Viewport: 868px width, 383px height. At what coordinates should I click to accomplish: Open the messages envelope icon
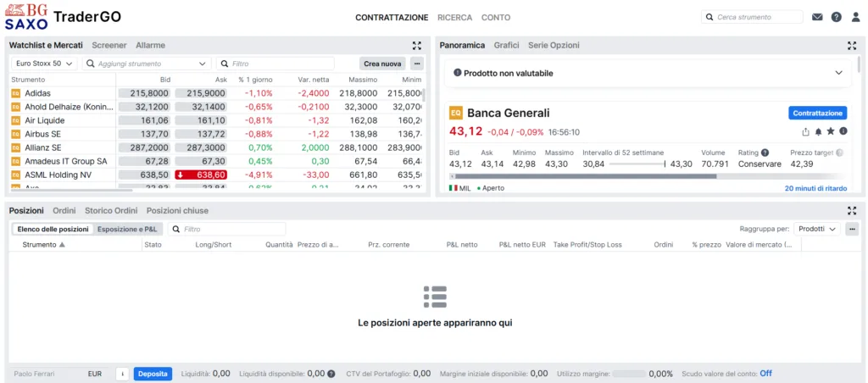coord(817,17)
